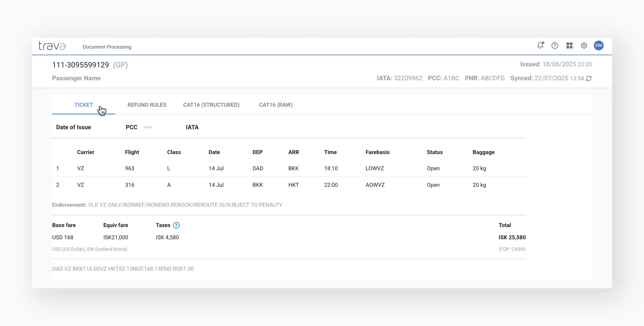Open the apps grid menu

(569, 46)
